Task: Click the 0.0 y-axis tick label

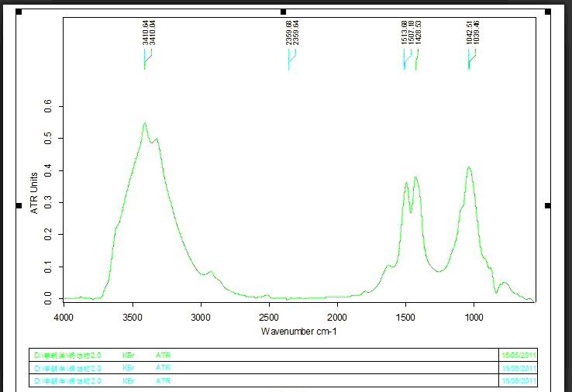Action: click(48, 298)
